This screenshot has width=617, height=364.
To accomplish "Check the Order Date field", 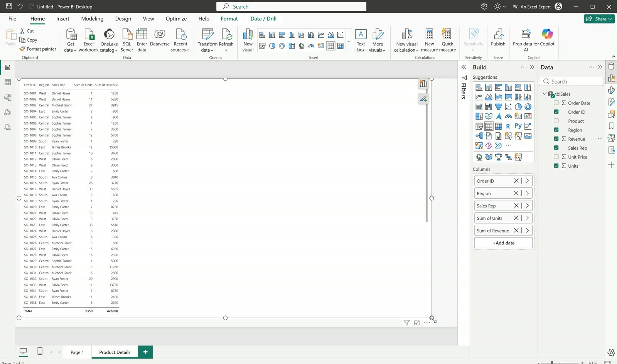I will (556, 103).
